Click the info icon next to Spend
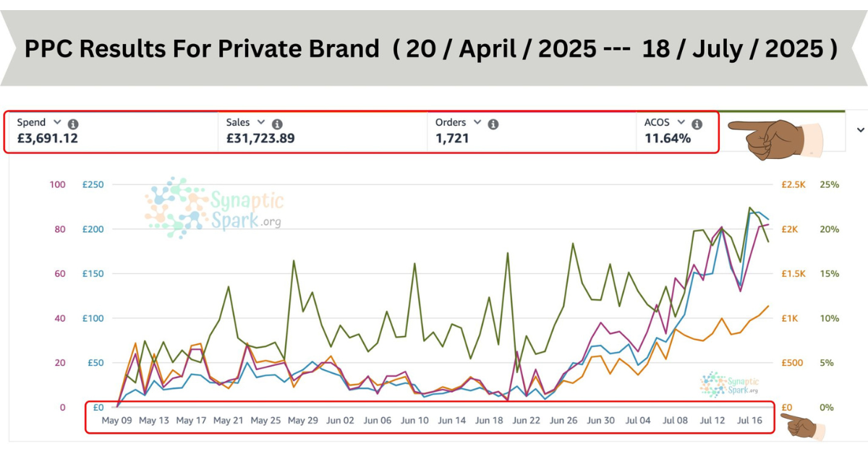 (73, 124)
